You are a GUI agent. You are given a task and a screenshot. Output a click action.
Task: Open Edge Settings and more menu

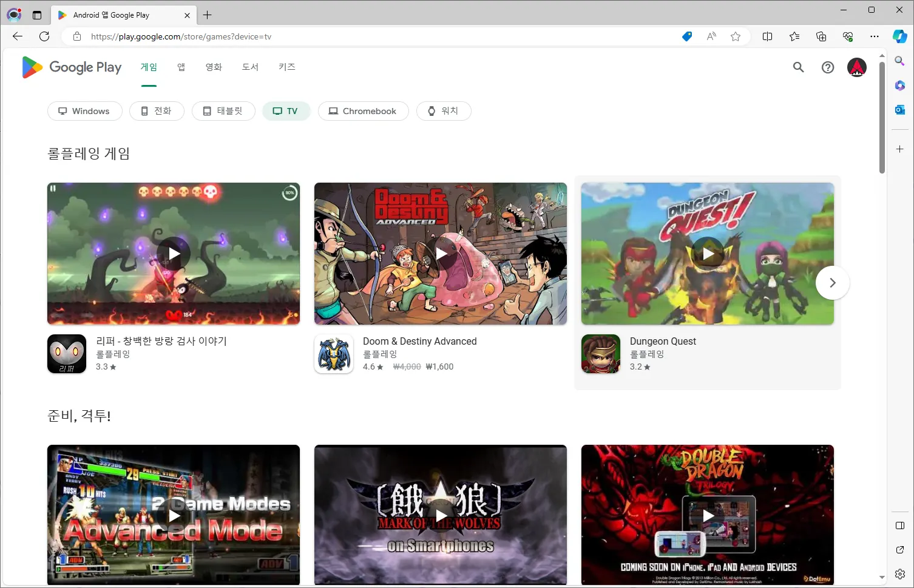tap(875, 36)
